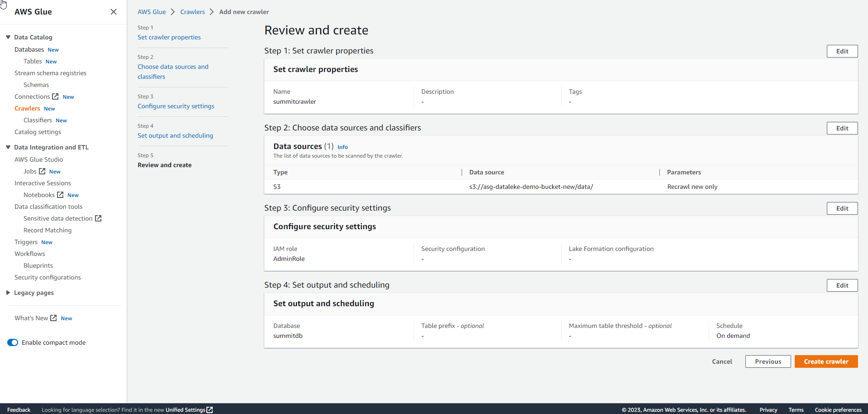Expand the Legacy pages section
Viewport: 868px width, 414px height.
(x=8, y=293)
